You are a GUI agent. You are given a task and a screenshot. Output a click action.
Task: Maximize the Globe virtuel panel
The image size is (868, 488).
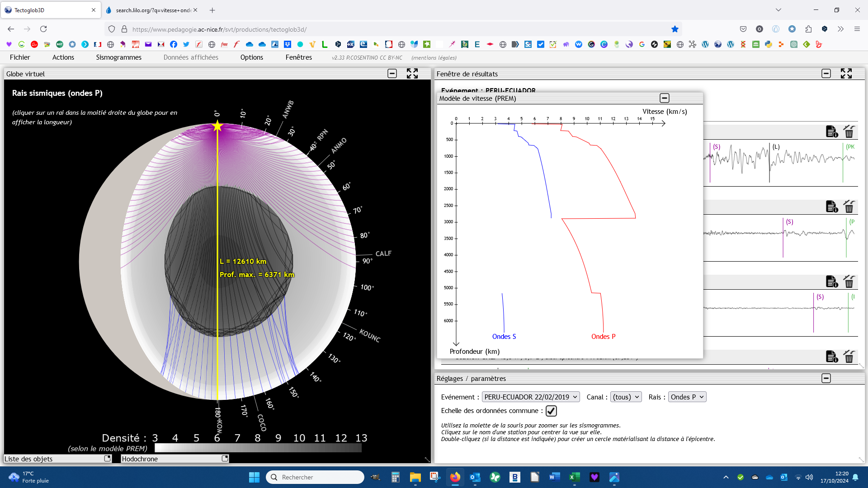[x=412, y=74]
